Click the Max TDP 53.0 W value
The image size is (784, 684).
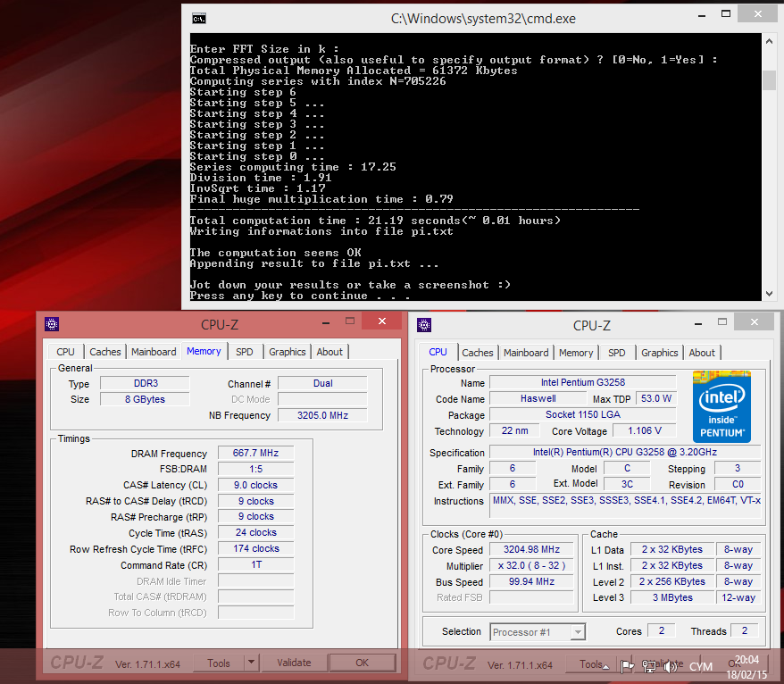(656, 398)
